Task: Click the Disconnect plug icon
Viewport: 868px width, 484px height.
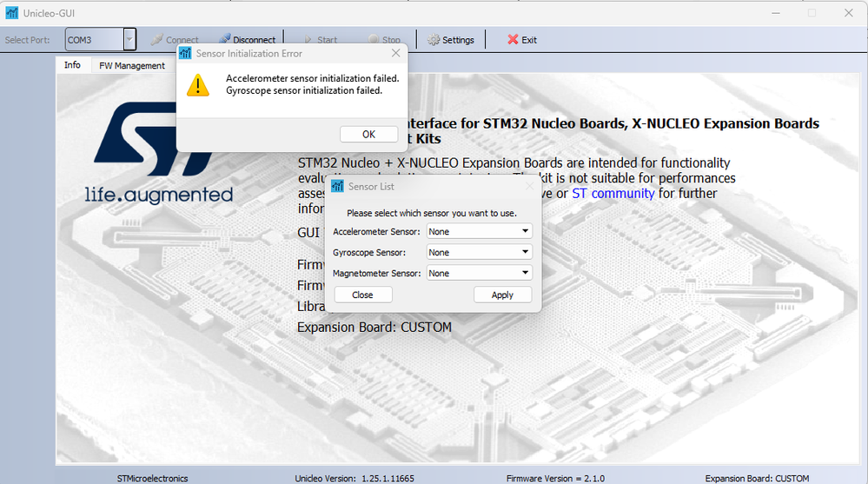Action: tap(225, 39)
